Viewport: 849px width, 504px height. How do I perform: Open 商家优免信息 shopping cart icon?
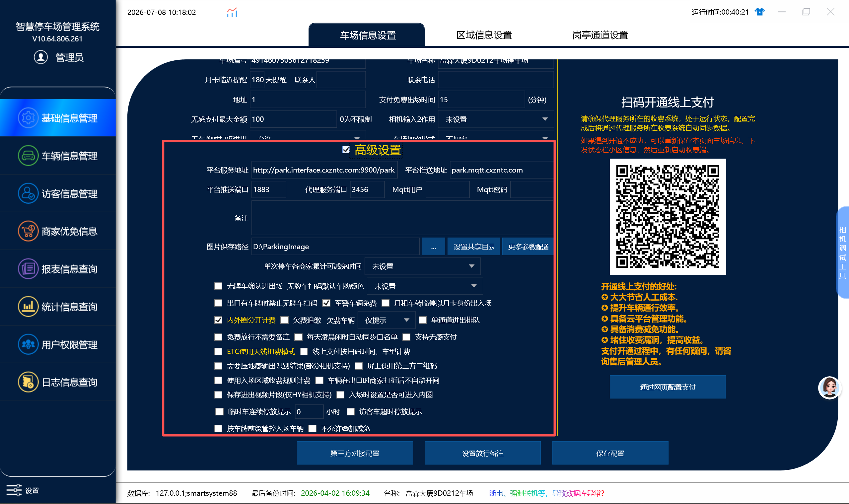[28, 231]
